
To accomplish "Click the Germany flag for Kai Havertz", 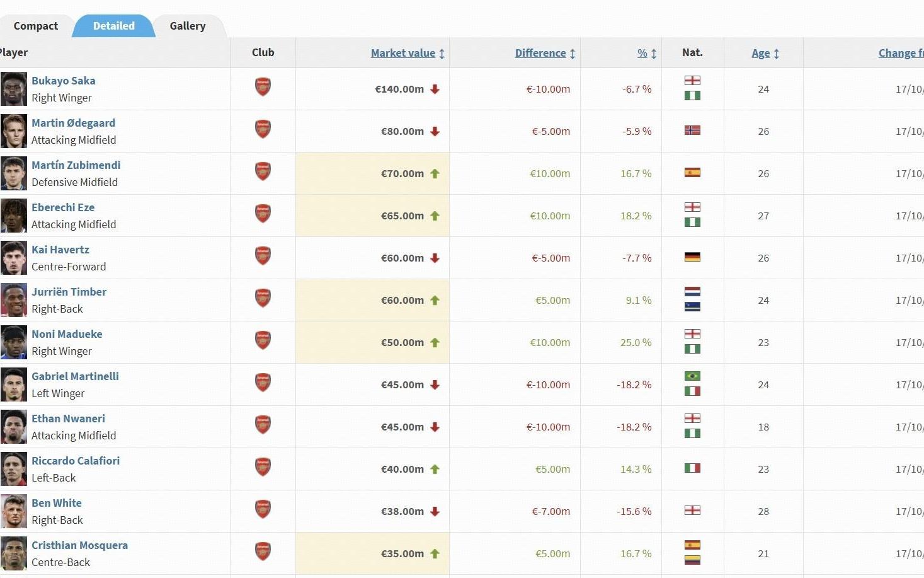I will click(x=692, y=257).
